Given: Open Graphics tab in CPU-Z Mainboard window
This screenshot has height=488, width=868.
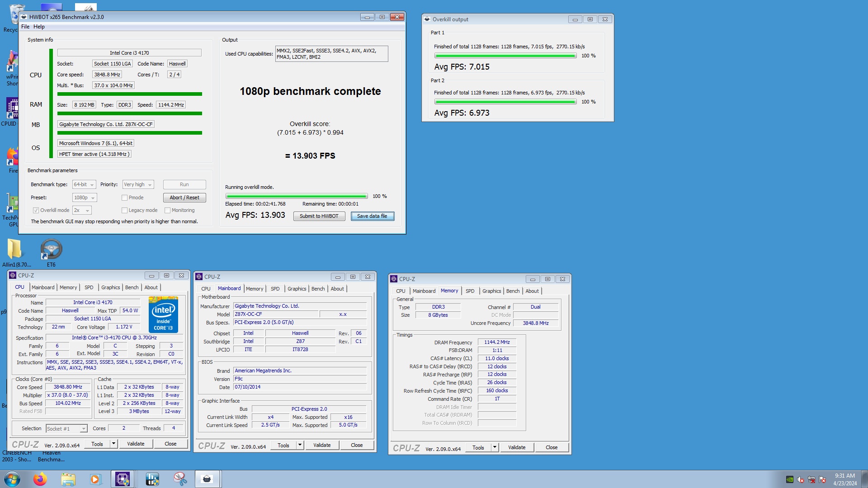Looking at the screenshot, I should point(297,289).
